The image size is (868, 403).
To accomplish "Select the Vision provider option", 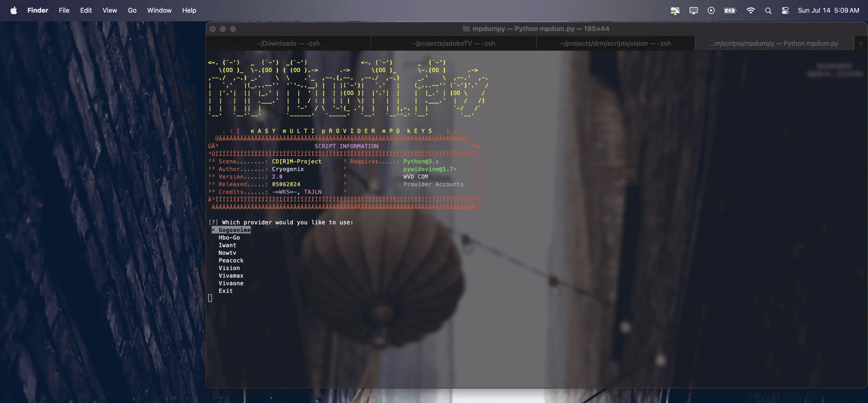I will pos(229,268).
